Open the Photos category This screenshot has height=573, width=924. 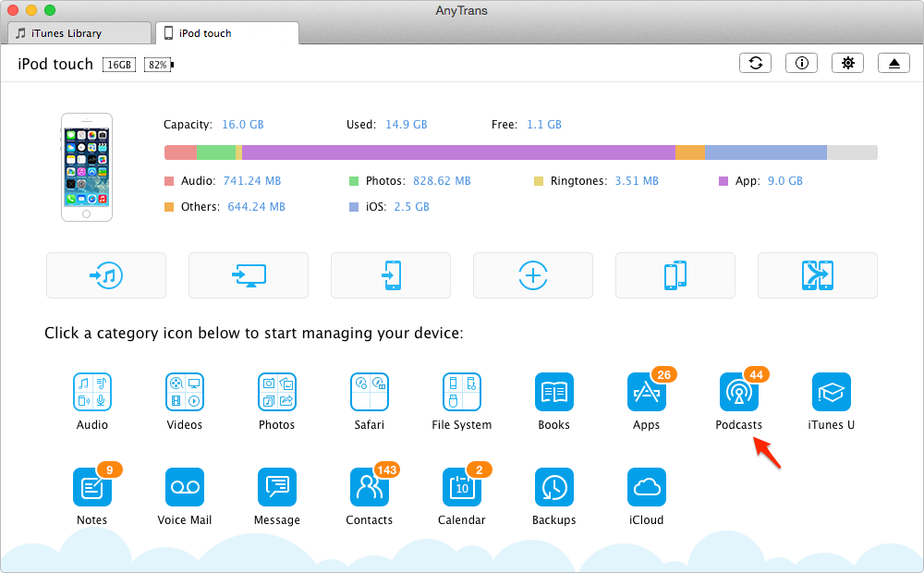277,392
